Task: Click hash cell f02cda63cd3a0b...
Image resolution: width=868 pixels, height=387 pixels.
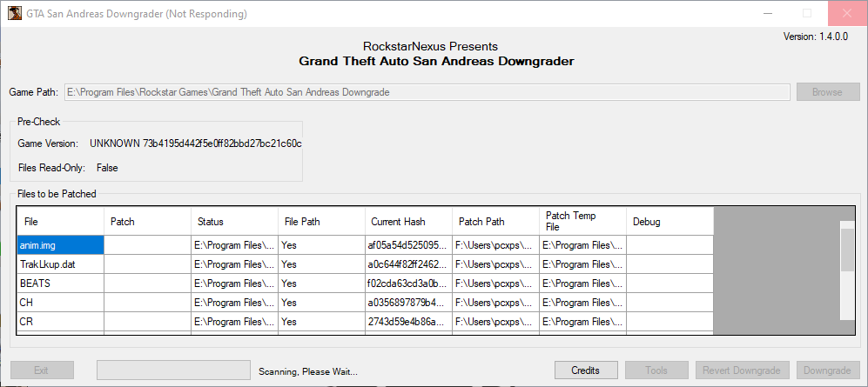Action: (408, 283)
